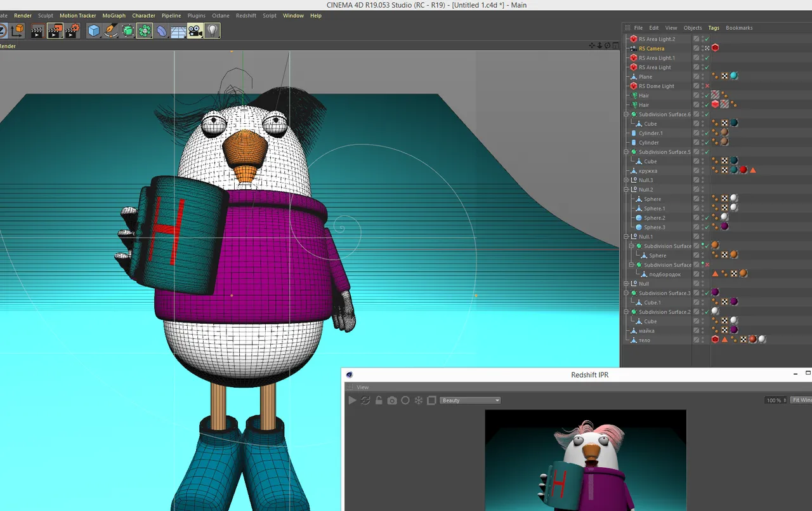Add a Light with lightbulb icon
The image size is (812, 511).
(213, 30)
